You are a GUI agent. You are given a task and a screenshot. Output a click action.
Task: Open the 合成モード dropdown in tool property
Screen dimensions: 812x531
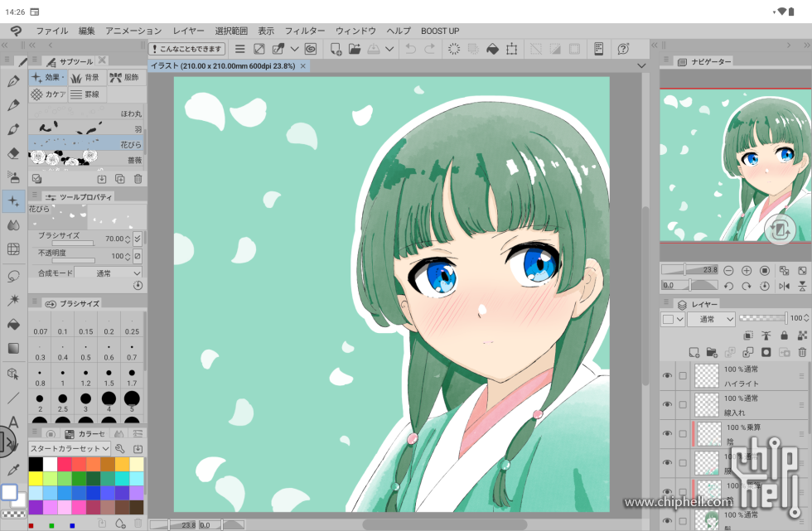[109, 273]
